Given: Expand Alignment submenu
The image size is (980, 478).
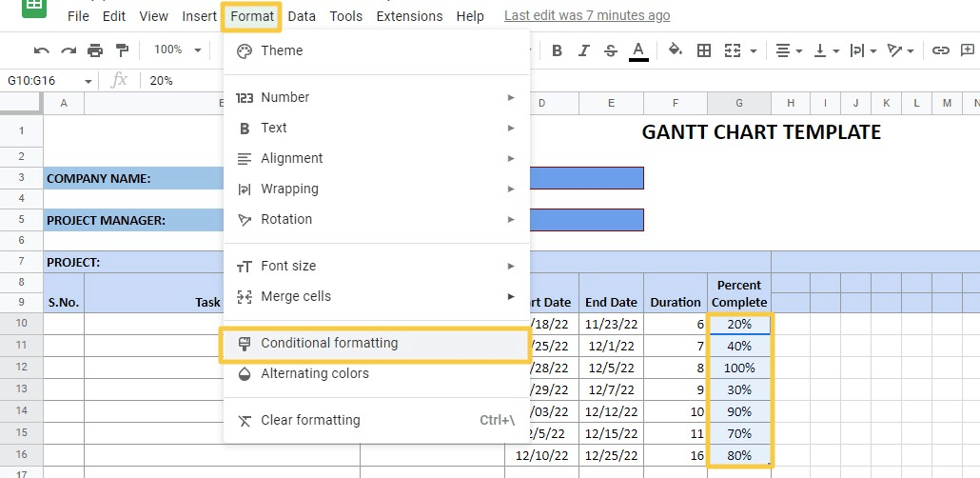Looking at the screenshot, I should coord(376,159).
